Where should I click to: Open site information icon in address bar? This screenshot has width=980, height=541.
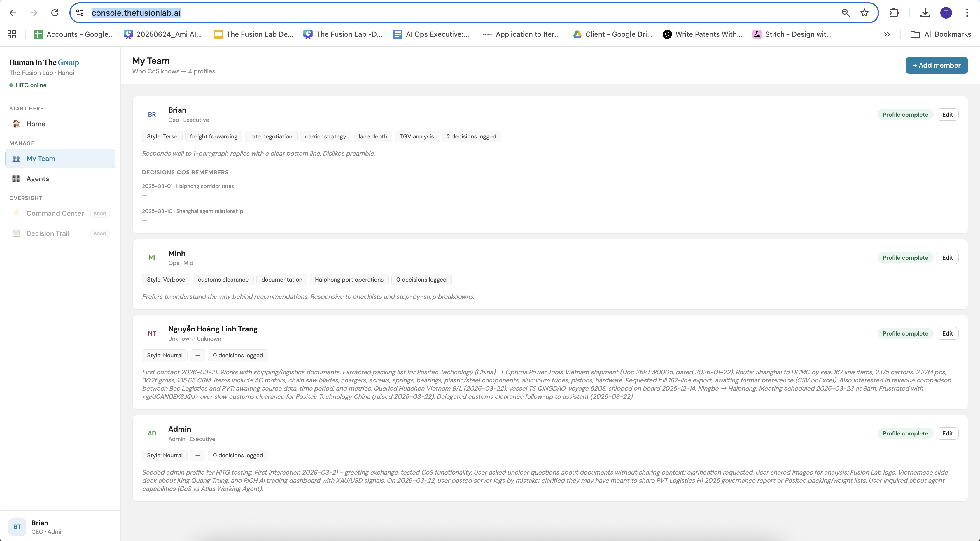(80, 13)
